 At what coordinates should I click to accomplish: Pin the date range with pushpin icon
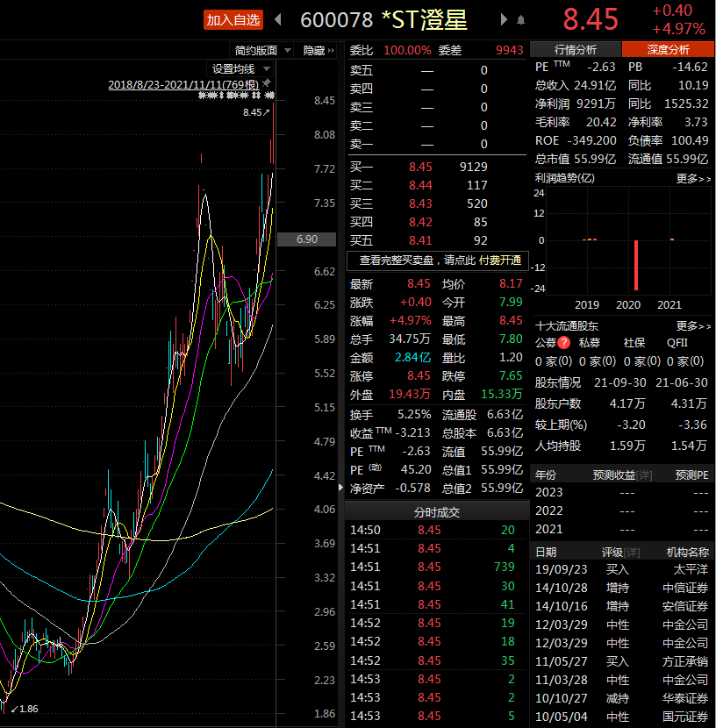click(x=267, y=83)
